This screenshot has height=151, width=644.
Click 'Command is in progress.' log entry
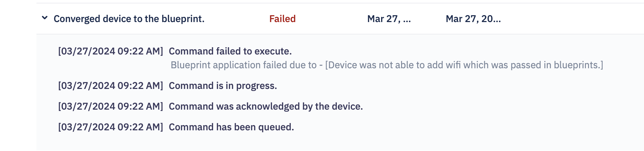(223, 85)
